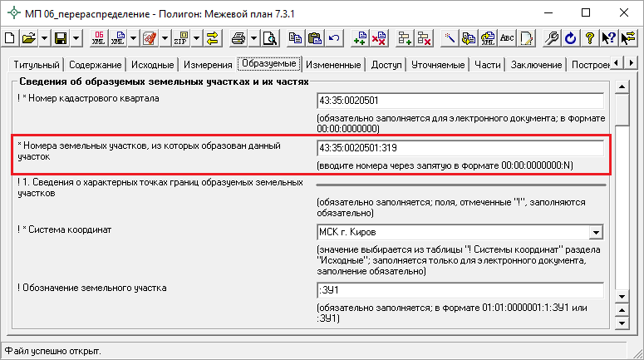This screenshot has width=644, height=360.
Task: Minimize the Полигон: Межевой план window
Action: pos(548,13)
